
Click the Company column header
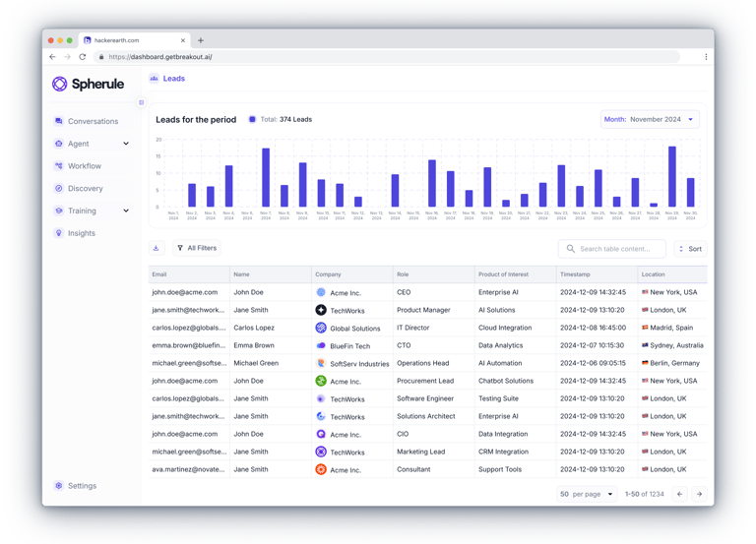pyautogui.click(x=352, y=274)
